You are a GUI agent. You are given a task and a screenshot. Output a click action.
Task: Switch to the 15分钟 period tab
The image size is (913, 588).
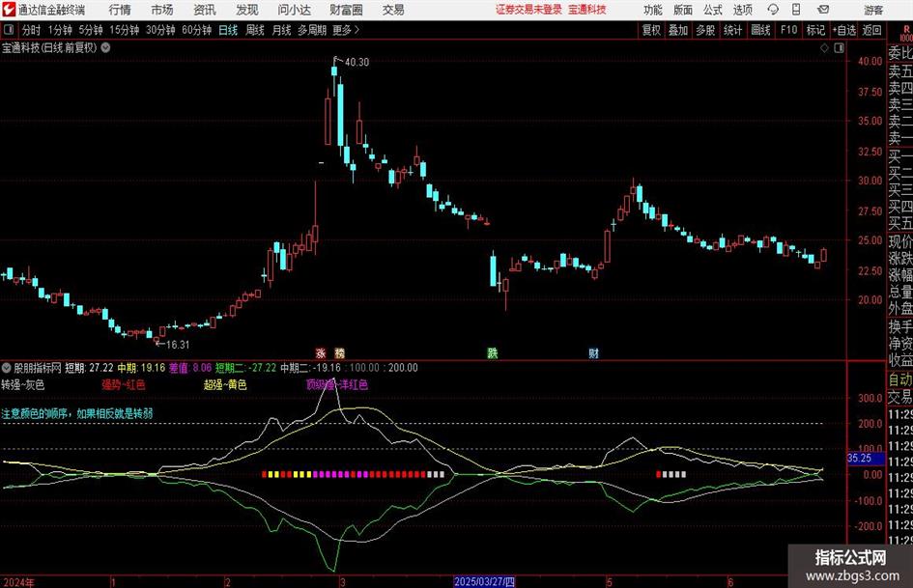click(124, 30)
